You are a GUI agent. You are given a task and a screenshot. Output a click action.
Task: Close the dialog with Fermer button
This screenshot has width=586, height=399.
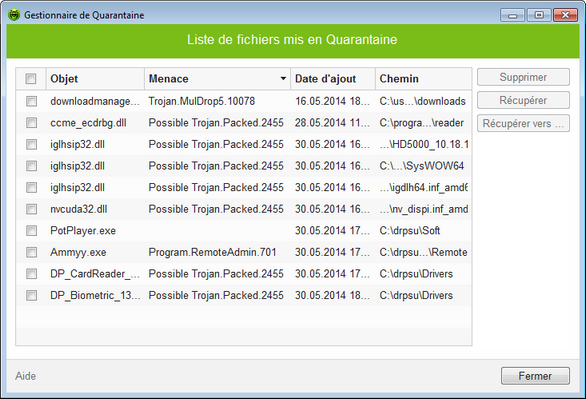[x=535, y=376]
